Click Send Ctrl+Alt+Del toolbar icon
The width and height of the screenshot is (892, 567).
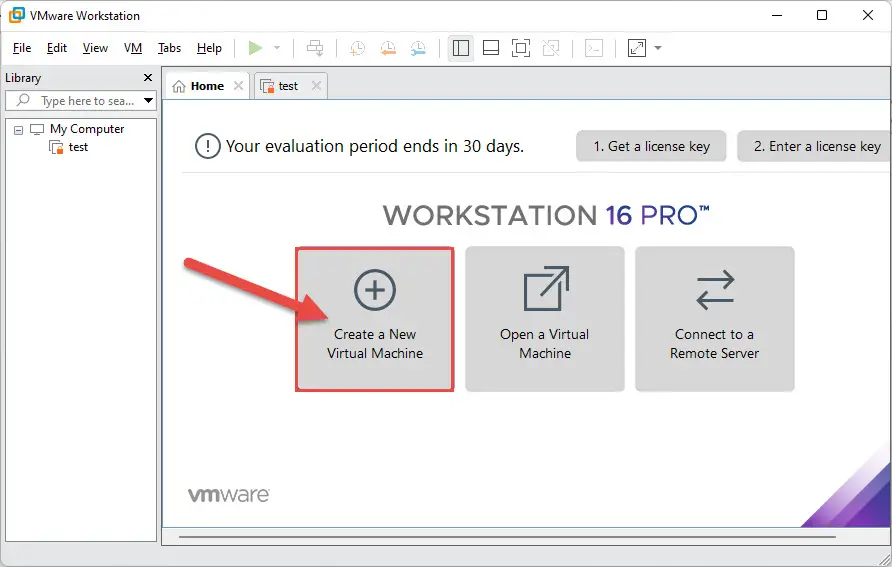point(315,48)
